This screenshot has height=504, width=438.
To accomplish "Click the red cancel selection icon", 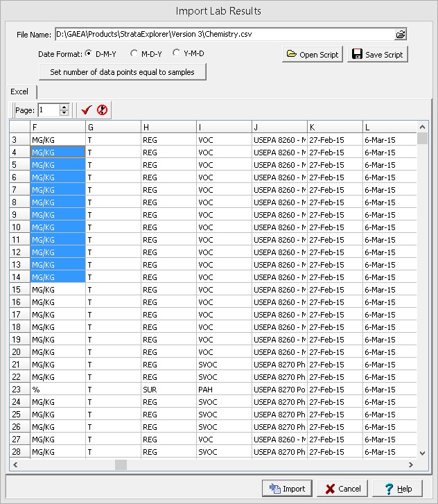I will tap(102, 110).
